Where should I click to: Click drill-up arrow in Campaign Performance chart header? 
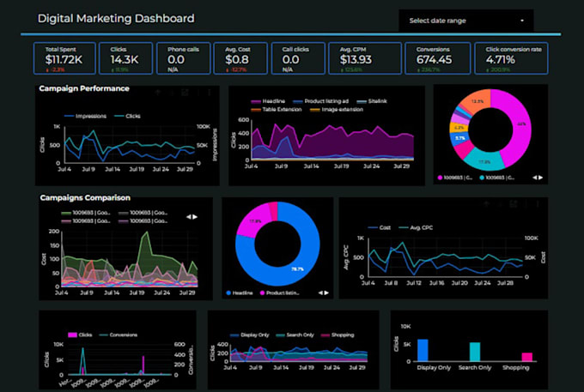158,92
